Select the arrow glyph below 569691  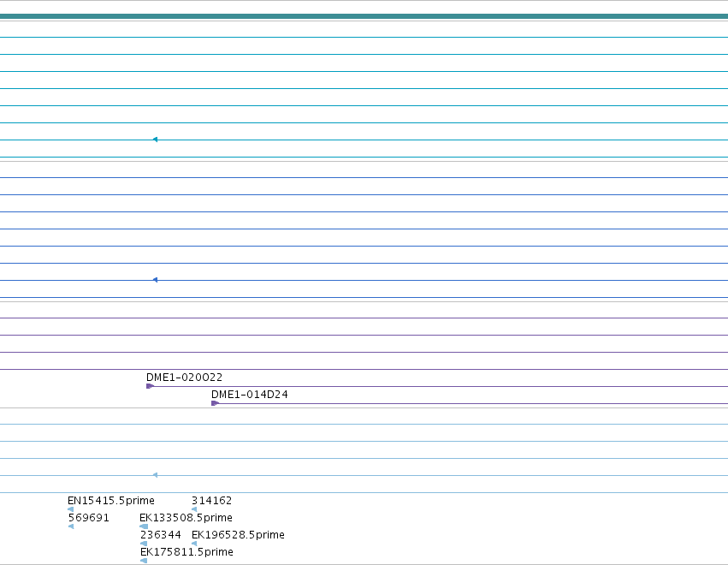coord(71,526)
